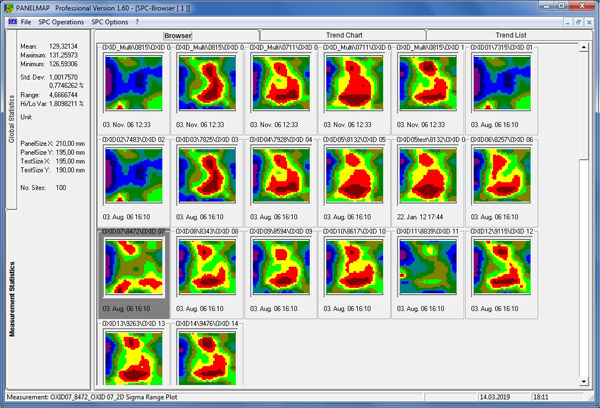
Task: Click the Mean value 129,32134
Action: [63, 46]
